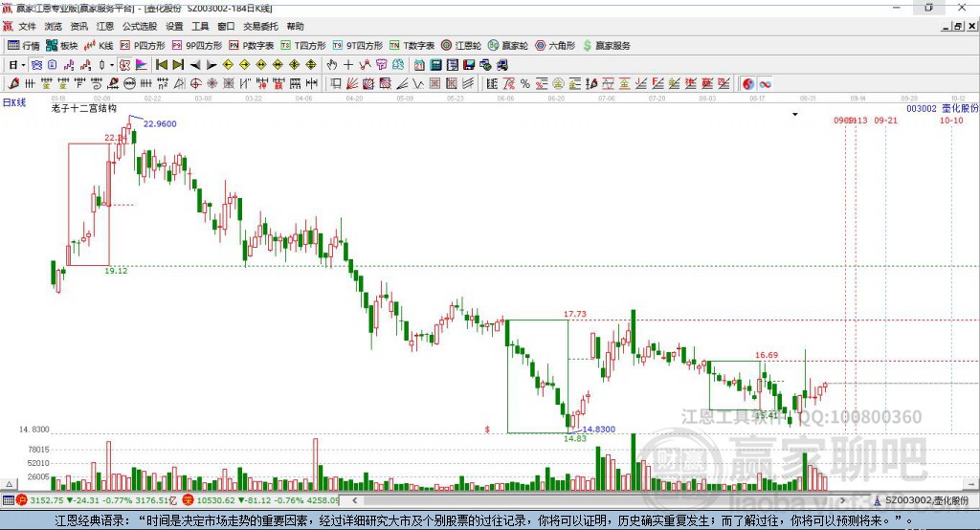980x530 pixels.
Task: Open the 赢家轮 wheel tool
Action: [x=508, y=46]
